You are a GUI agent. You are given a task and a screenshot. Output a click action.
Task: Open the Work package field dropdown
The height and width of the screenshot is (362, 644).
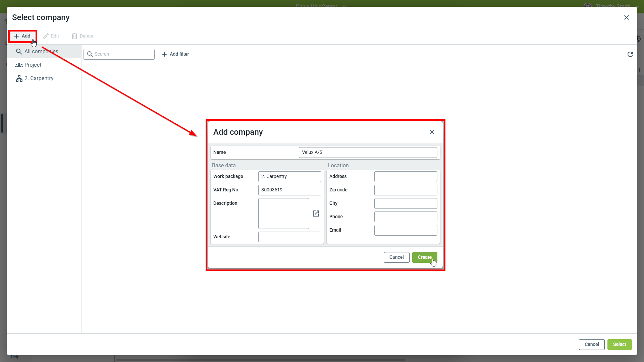[289, 176]
